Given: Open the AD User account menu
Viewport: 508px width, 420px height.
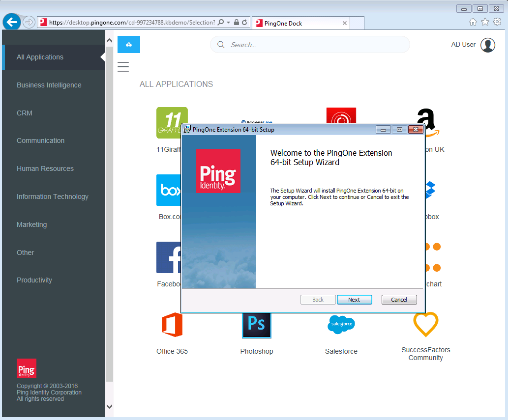Looking at the screenshot, I should click(x=473, y=44).
